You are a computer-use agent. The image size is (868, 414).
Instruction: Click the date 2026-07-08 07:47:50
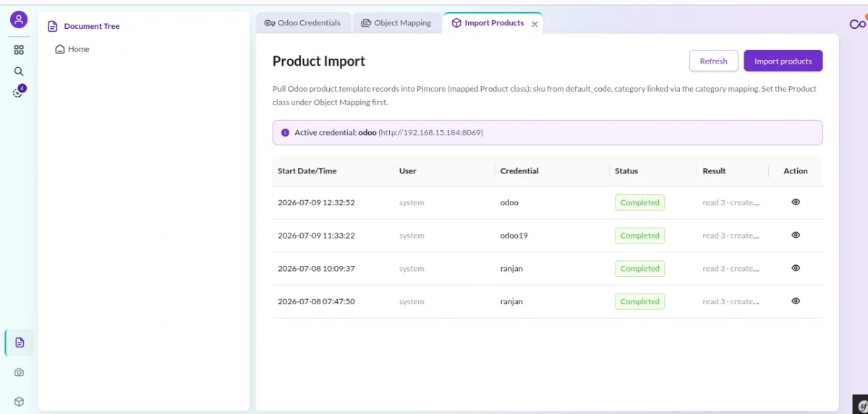pos(316,302)
